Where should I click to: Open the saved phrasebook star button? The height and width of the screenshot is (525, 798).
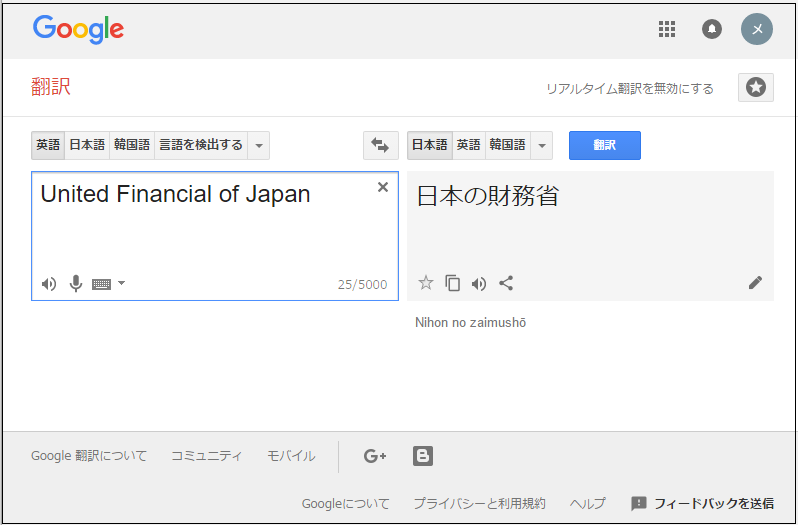click(756, 88)
